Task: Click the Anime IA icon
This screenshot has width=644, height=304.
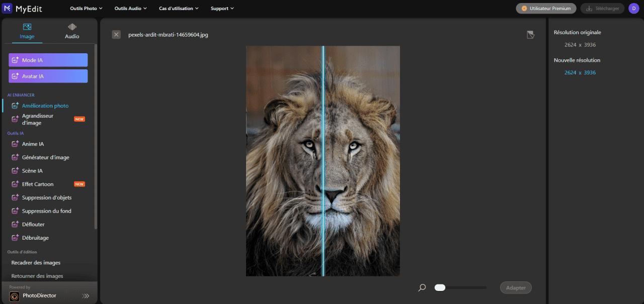Action: (15, 144)
